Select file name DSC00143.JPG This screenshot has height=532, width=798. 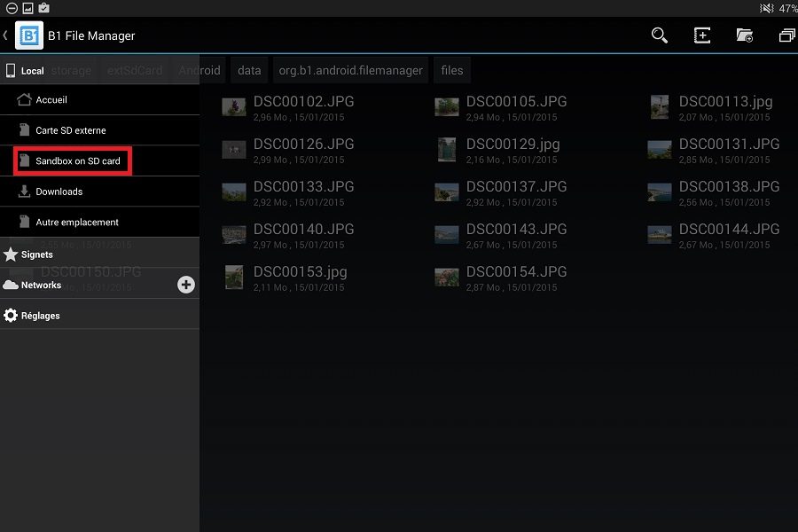click(x=517, y=229)
